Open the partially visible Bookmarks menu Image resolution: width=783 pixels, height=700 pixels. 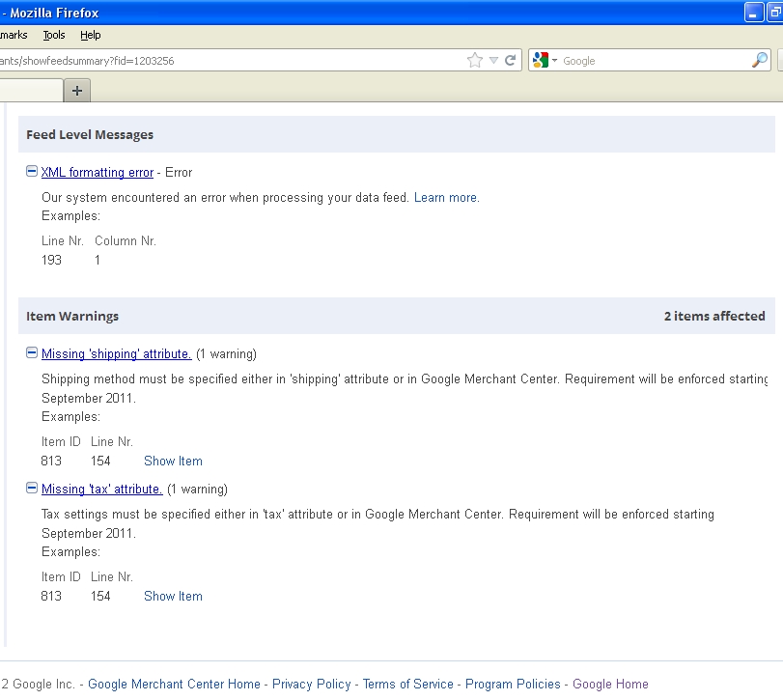click(14, 35)
